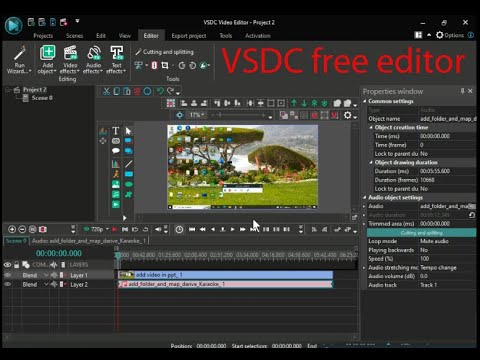Toggle visibility eye for Layer 2
The width and height of the screenshot is (480, 360).
[7, 284]
